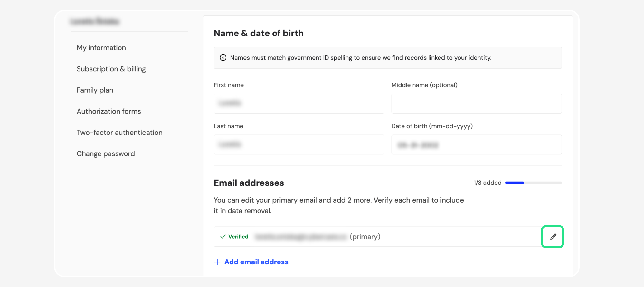Click the 'Verified' status text
The image size is (644, 287).
point(238,237)
